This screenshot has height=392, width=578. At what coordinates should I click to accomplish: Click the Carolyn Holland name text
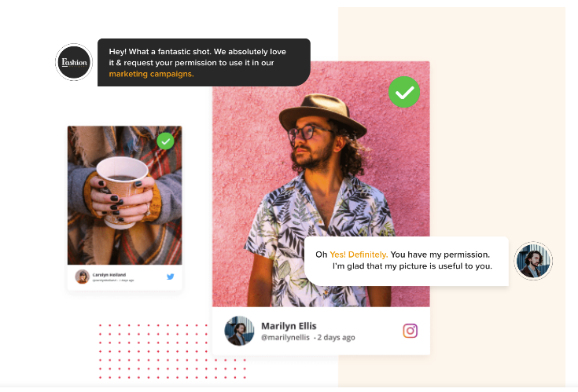[x=109, y=275]
